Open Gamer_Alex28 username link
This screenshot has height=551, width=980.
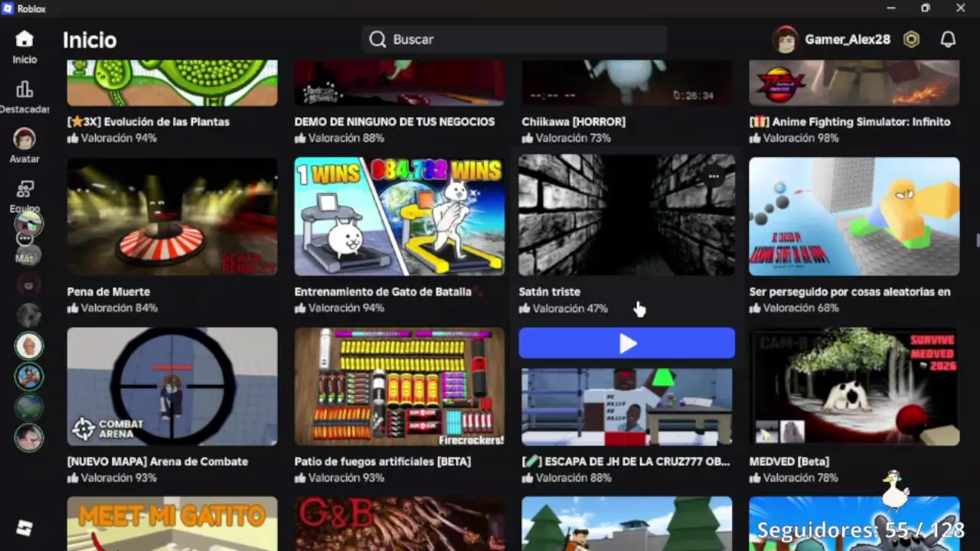point(848,39)
